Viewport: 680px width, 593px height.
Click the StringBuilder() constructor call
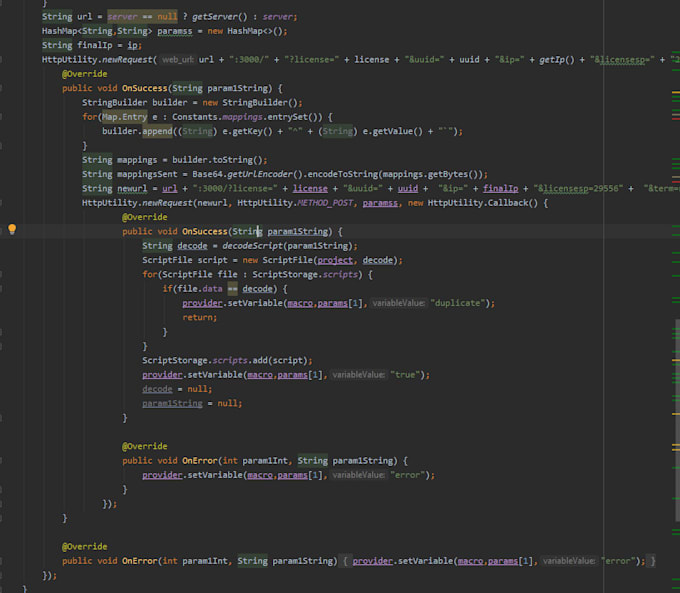260,102
